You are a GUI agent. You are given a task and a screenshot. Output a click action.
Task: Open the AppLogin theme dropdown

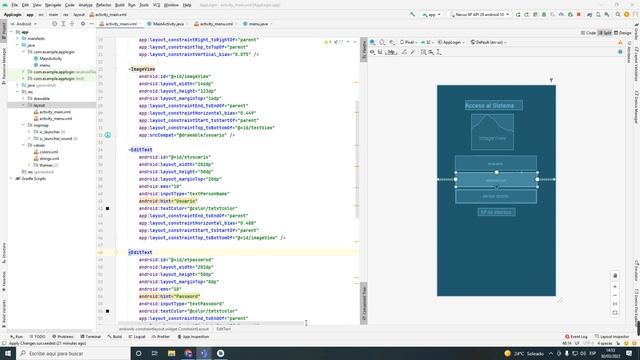click(x=451, y=42)
